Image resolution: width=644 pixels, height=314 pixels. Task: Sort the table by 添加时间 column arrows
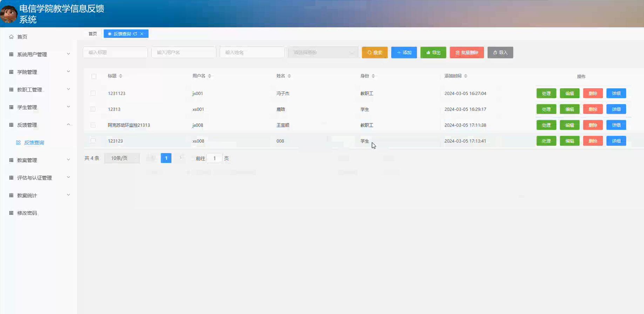tap(466, 76)
